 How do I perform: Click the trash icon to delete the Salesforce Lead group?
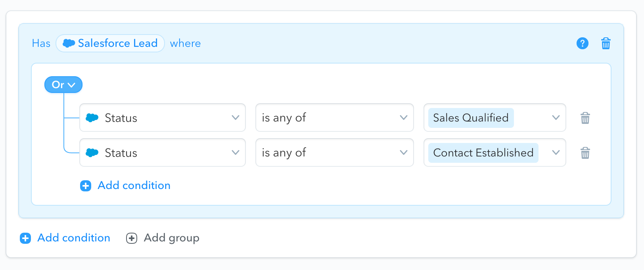pos(606,43)
